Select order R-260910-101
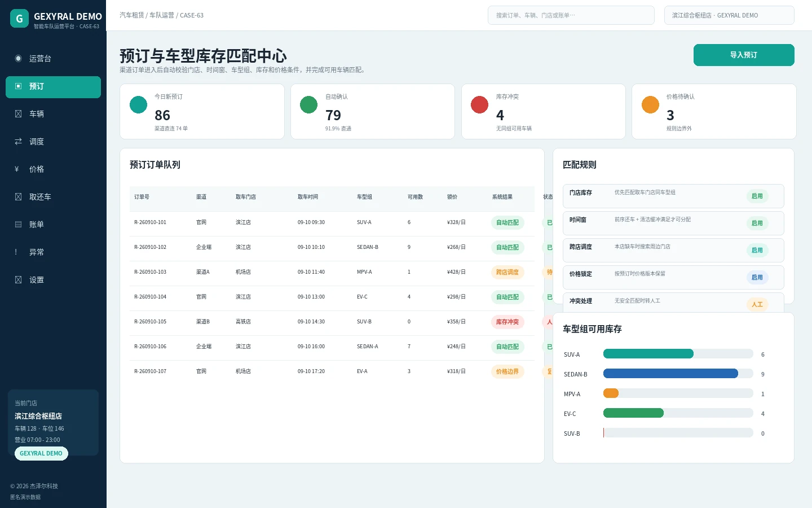Image resolution: width=812 pixels, height=508 pixels. coord(332,222)
